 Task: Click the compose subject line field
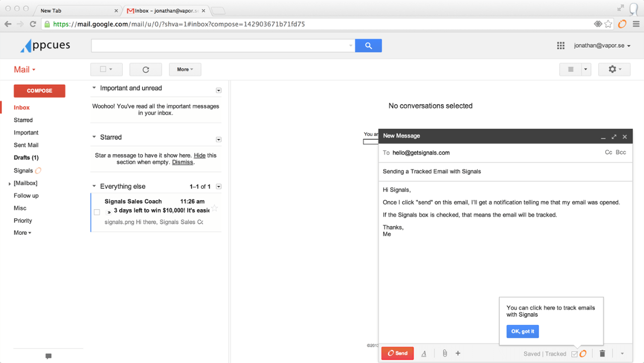[x=505, y=171]
